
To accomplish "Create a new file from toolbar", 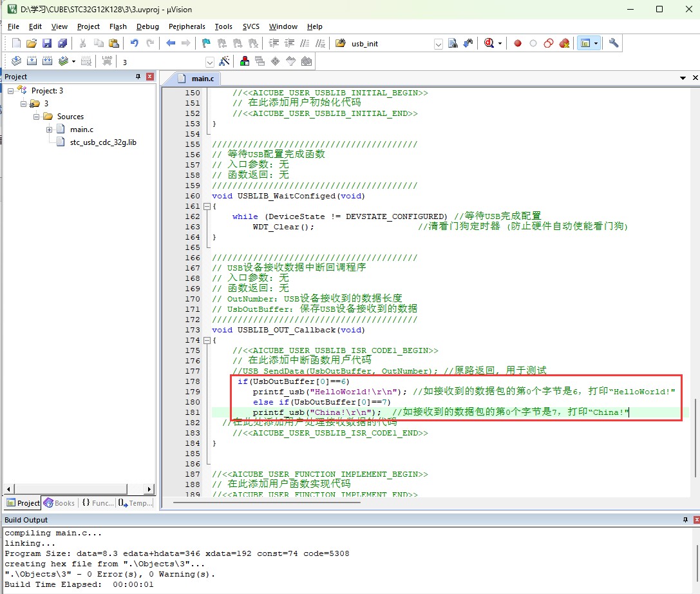I will 16,43.
